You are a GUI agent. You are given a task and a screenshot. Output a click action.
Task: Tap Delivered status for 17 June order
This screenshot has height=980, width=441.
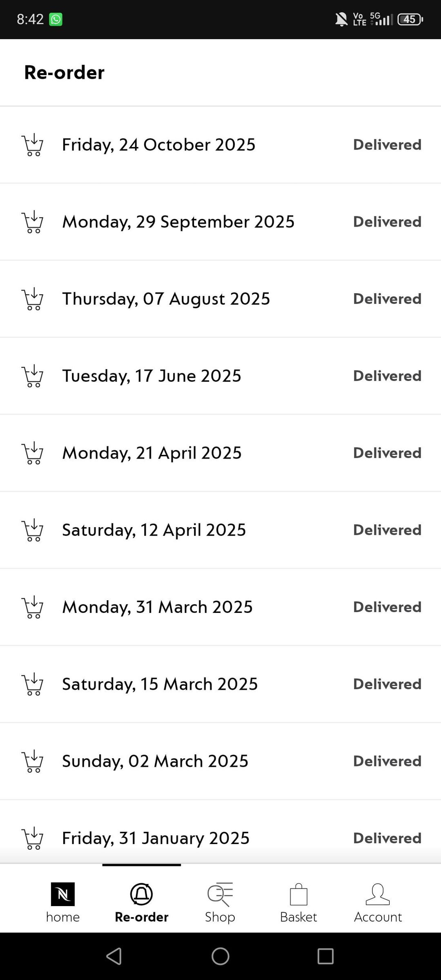tap(387, 376)
